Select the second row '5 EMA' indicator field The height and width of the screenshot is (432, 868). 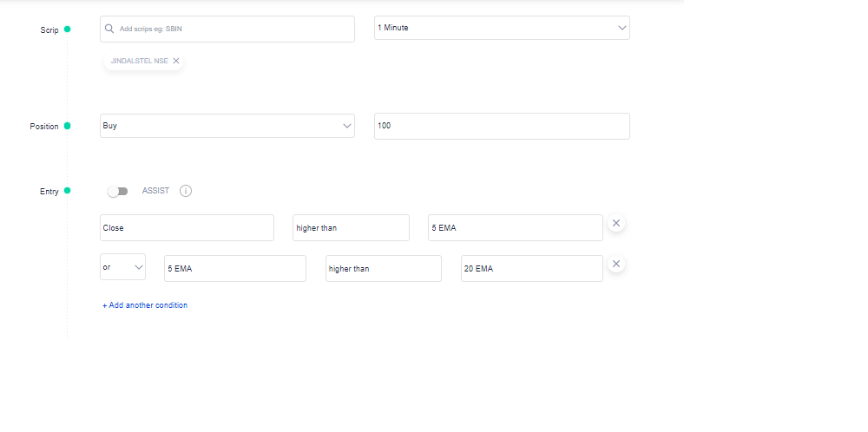point(235,269)
